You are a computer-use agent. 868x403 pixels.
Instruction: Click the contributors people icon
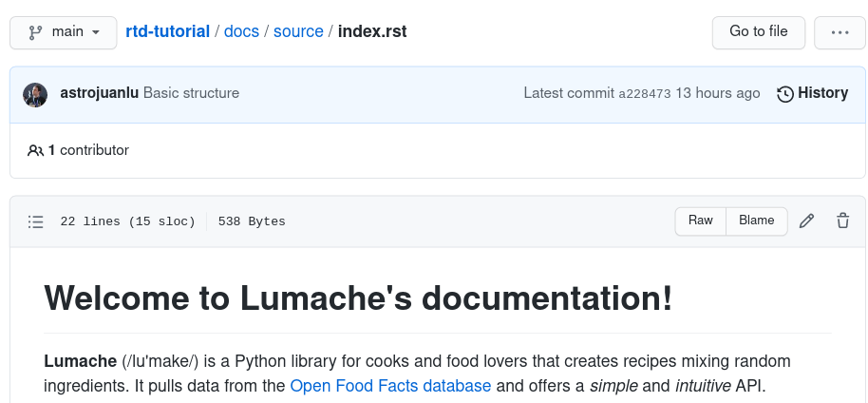[x=35, y=150]
